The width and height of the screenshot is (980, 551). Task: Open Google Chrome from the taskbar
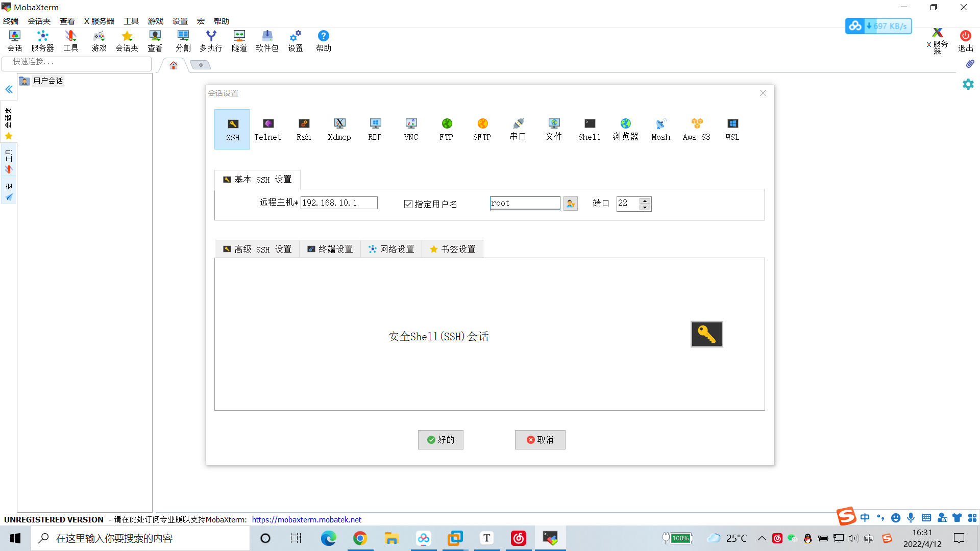(x=360, y=538)
